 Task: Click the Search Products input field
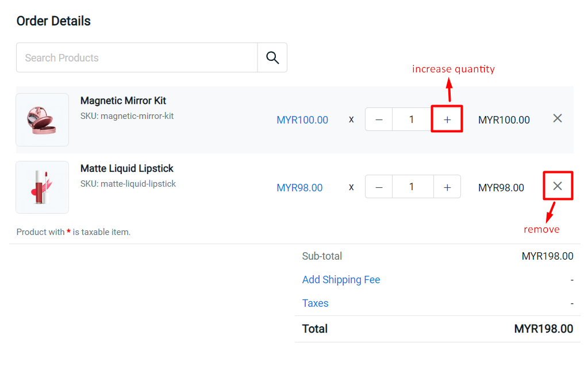point(136,57)
